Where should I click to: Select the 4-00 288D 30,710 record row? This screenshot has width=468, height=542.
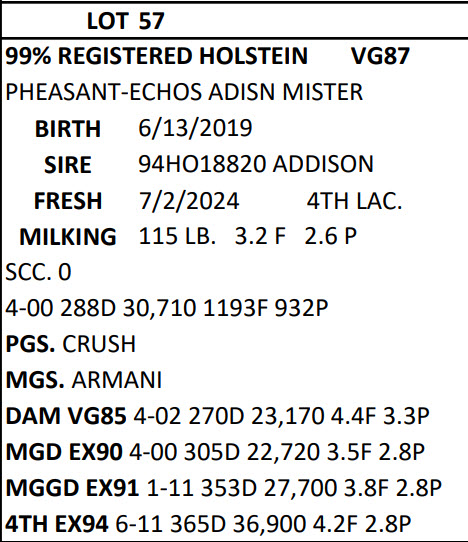click(x=167, y=308)
